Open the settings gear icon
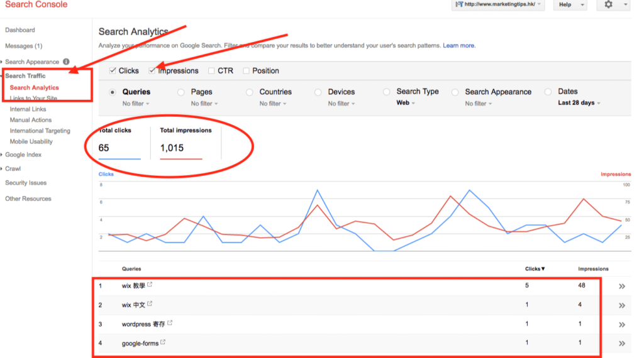The width and height of the screenshot is (644, 358). coord(608,4)
